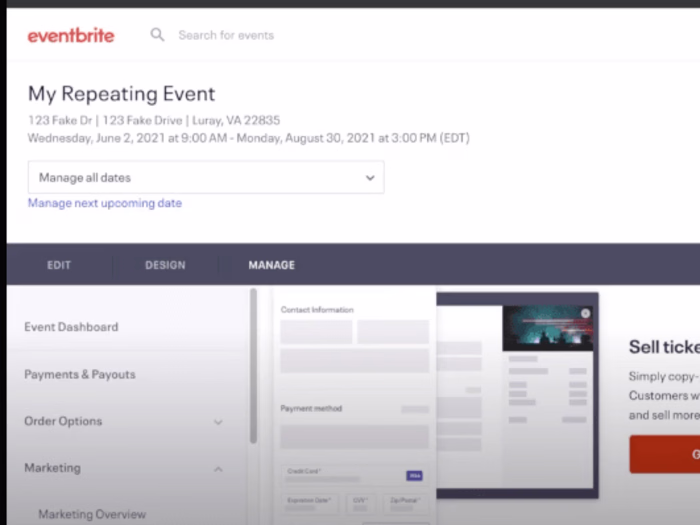Click the sidebar vertical scrollbar

(254, 366)
